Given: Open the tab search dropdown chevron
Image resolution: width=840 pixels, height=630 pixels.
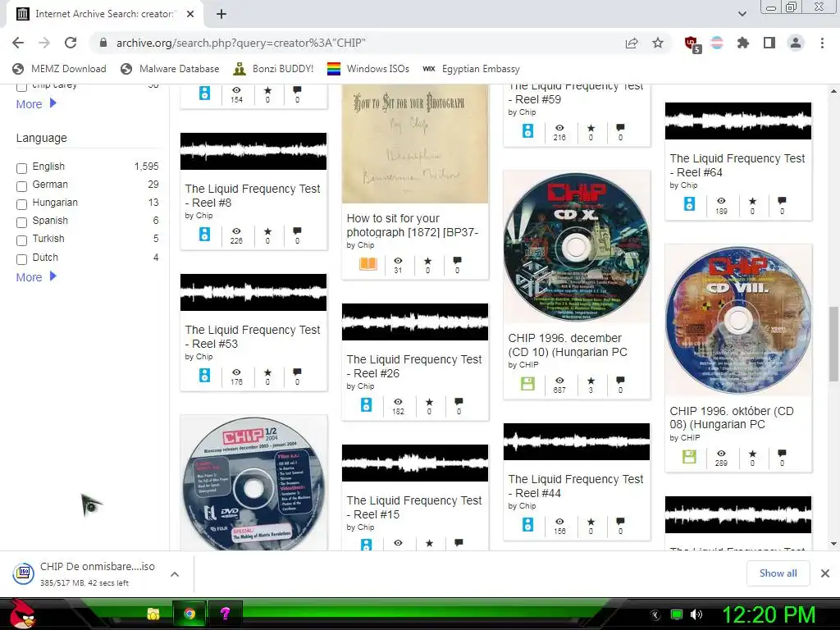Looking at the screenshot, I should [742, 14].
